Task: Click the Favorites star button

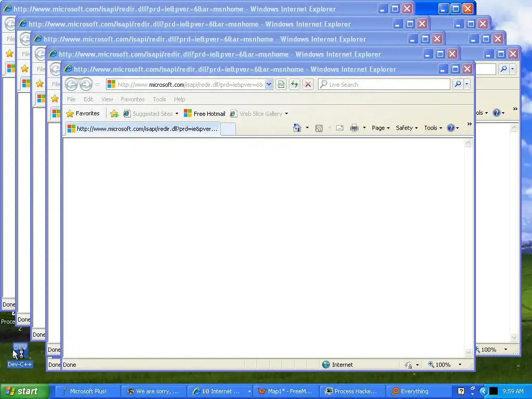Action: [x=83, y=113]
